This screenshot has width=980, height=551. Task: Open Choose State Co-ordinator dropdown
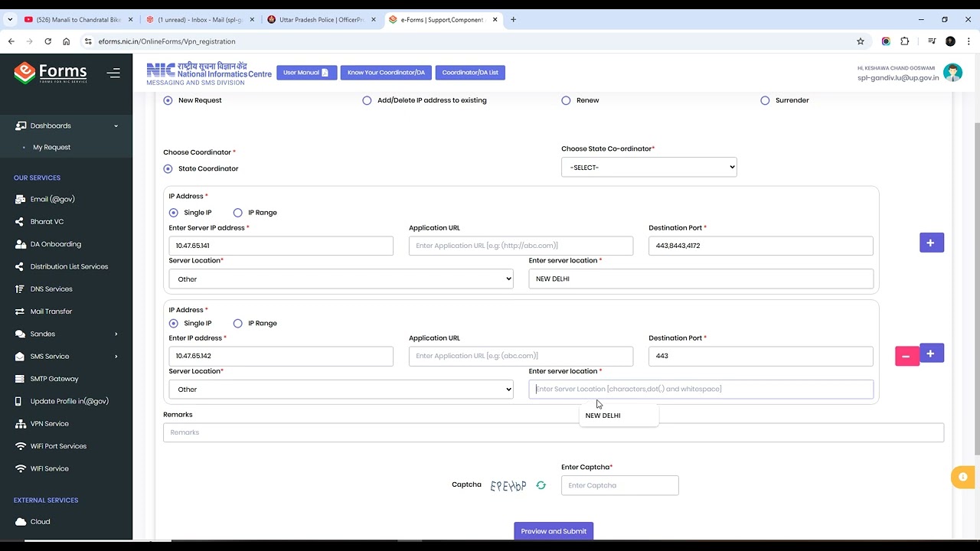(648, 167)
